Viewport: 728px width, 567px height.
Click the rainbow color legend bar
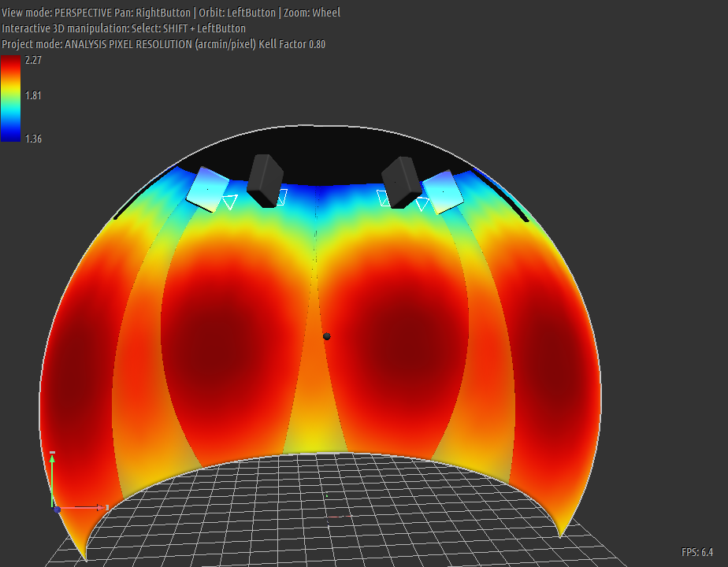coord(11,98)
